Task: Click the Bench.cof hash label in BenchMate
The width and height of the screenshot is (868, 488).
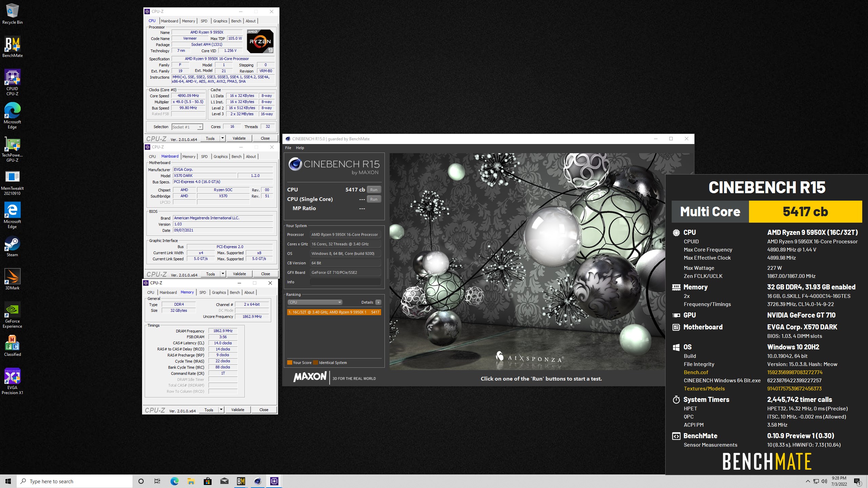Action: pyautogui.click(x=696, y=372)
